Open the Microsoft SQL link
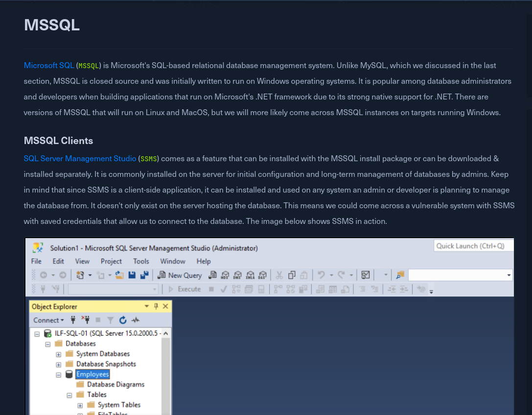 click(x=49, y=65)
